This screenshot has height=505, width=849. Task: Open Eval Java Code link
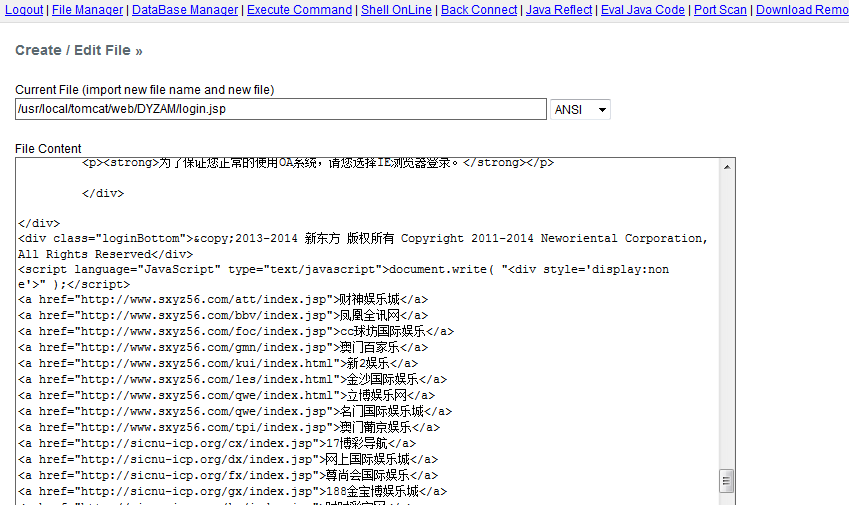[x=643, y=10]
